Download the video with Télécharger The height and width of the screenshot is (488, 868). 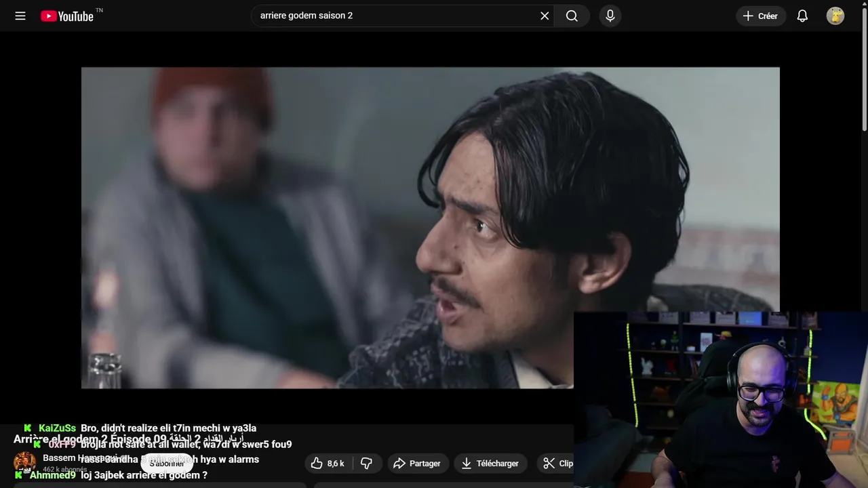[490, 464]
